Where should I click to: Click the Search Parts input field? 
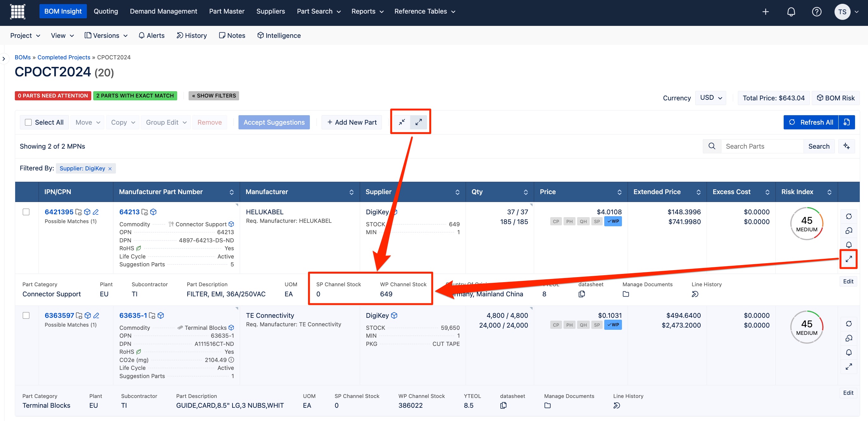pos(762,146)
